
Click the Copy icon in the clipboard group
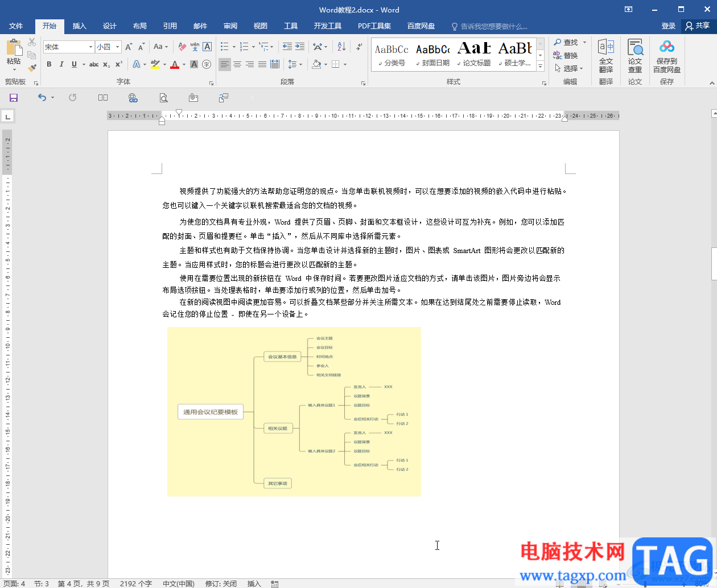(x=32, y=55)
